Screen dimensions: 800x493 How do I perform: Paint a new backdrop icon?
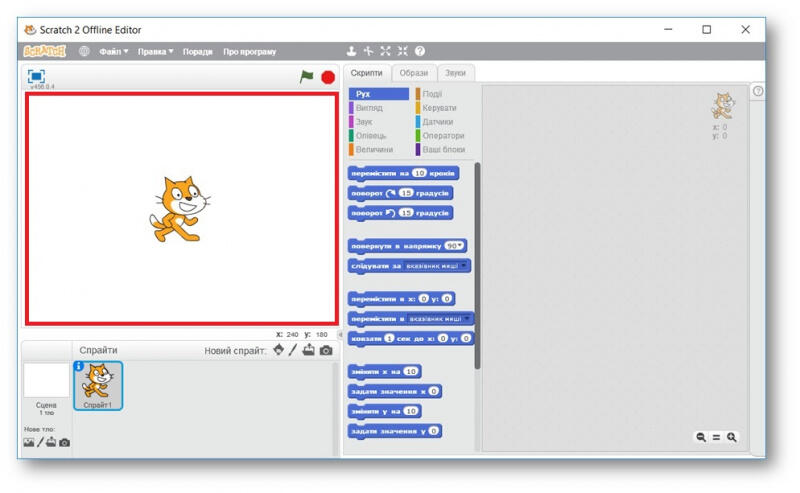(40, 442)
